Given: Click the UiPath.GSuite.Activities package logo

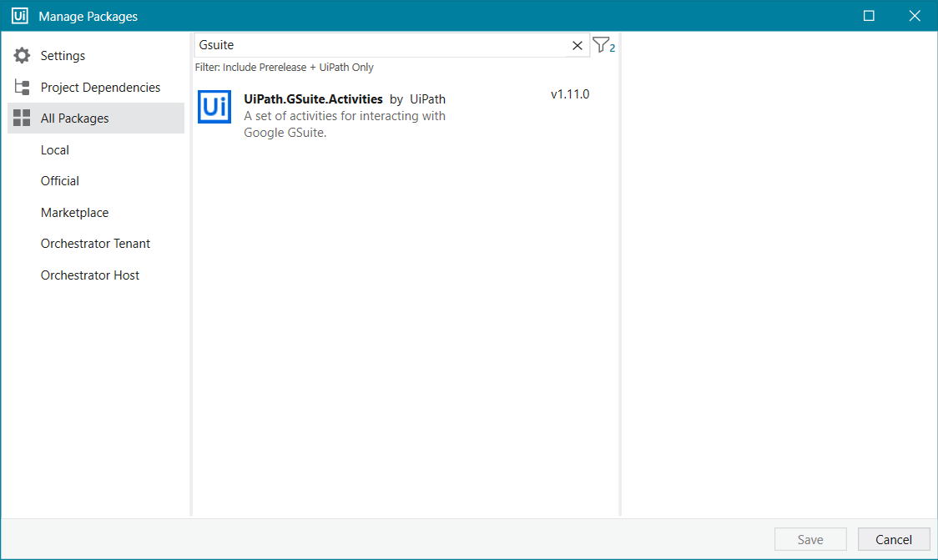Looking at the screenshot, I should pos(214,107).
